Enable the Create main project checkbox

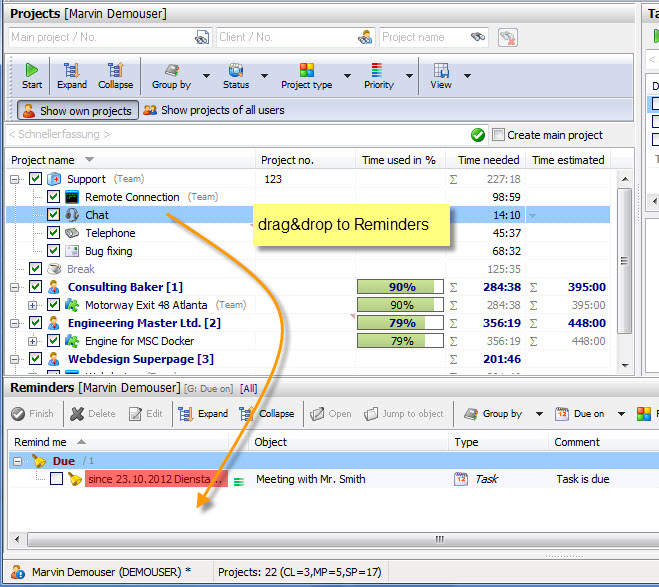(x=498, y=135)
